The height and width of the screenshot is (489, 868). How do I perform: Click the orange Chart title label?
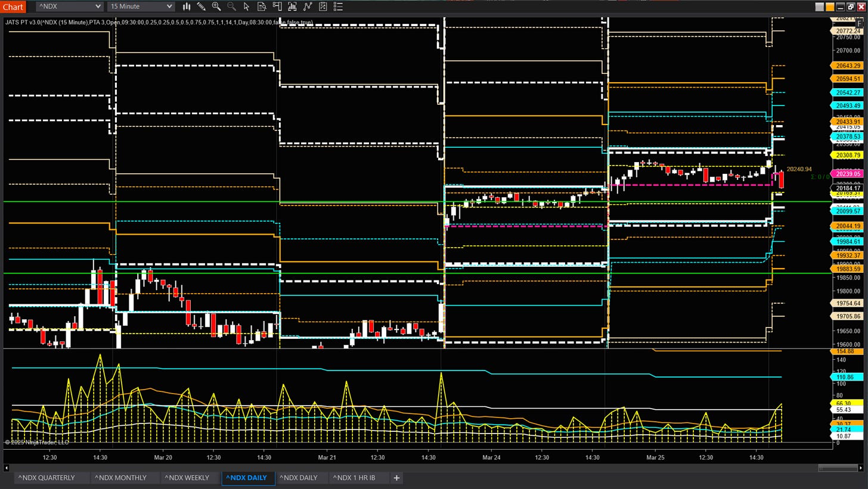pyautogui.click(x=13, y=7)
